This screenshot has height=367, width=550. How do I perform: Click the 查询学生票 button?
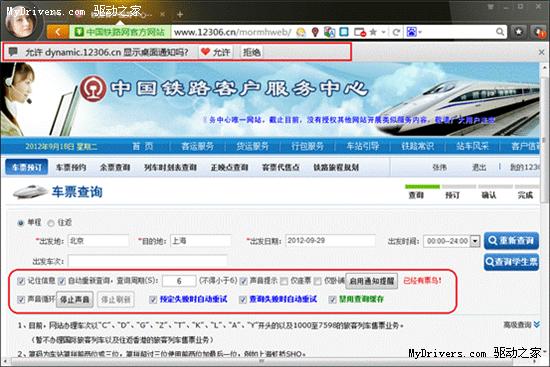[x=511, y=262]
